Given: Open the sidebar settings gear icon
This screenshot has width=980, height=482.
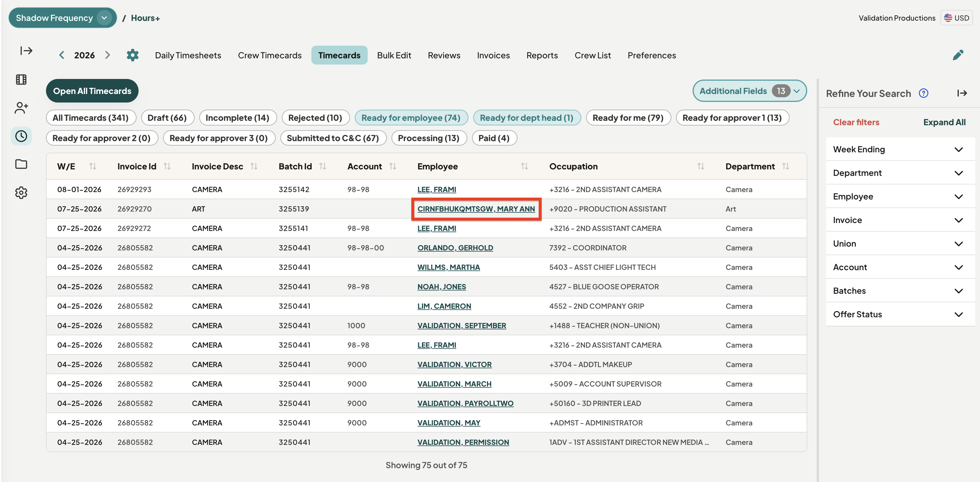Looking at the screenshot, I should tap(21, 193).
